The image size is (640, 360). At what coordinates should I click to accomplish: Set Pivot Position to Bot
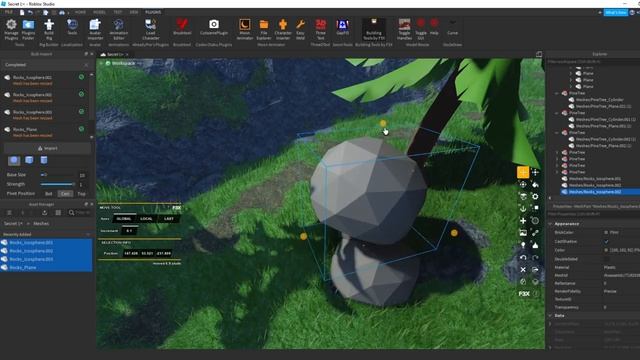49,194
